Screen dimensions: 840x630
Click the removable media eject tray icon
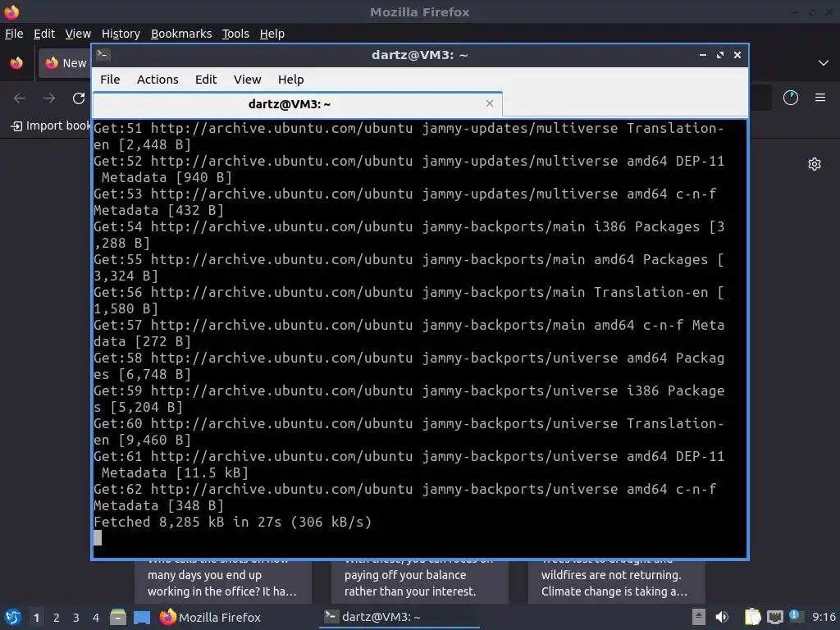(x=699, y=617)
